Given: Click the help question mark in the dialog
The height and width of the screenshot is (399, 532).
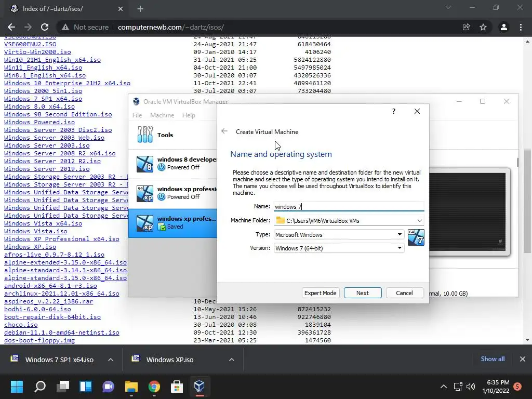Looking at the screenshot, I should point(394,111).
